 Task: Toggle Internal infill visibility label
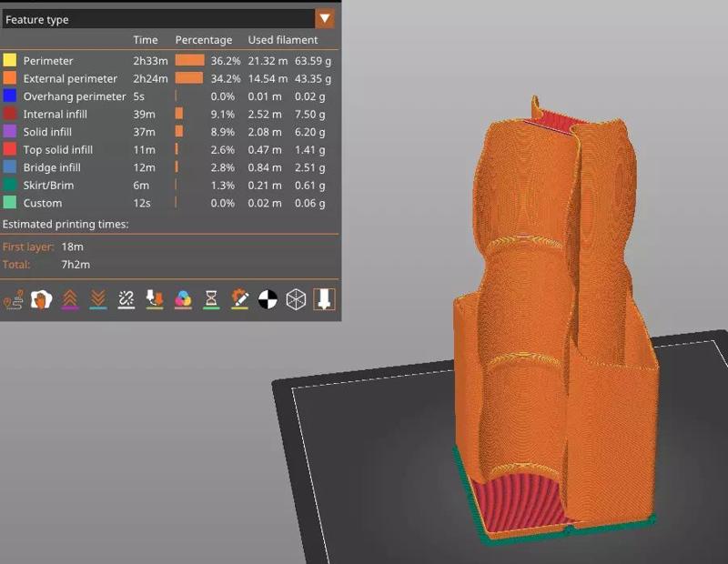tap(56, 115)
